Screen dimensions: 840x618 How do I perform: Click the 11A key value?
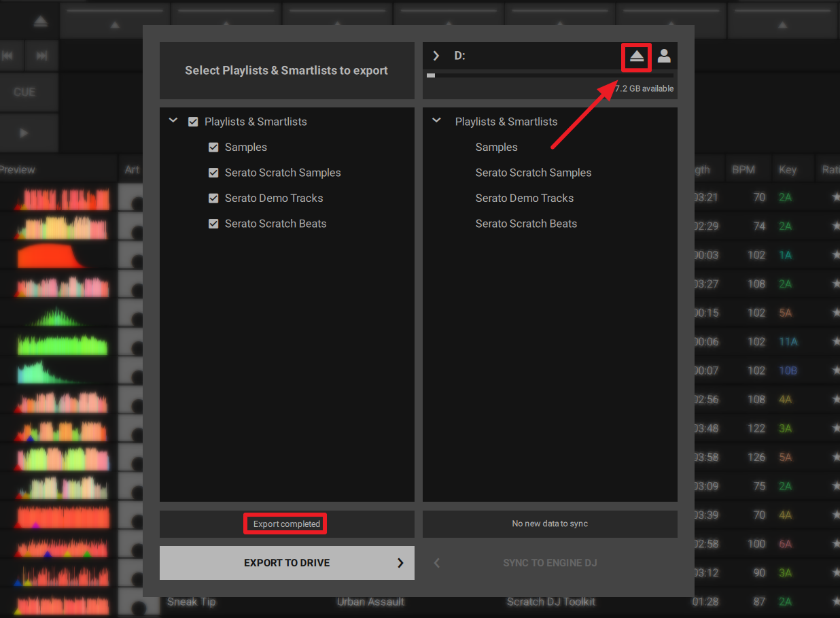[788, 342]
